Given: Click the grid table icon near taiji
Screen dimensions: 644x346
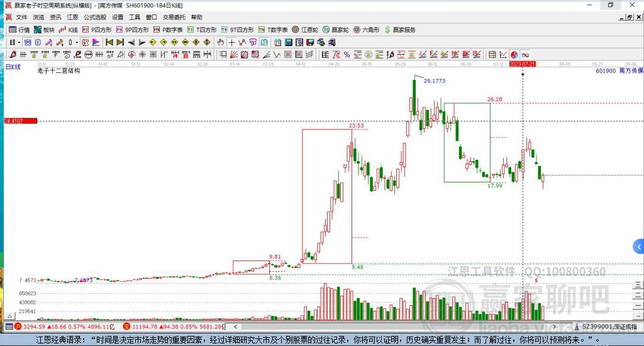Looking at the screenshot, I should pyautogui.click(x=492, y=55).
